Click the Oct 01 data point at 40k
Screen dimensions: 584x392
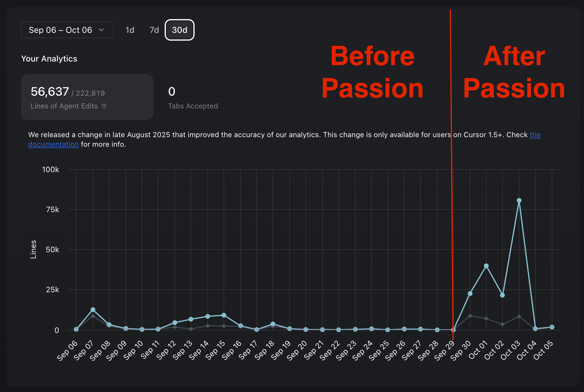486,266
